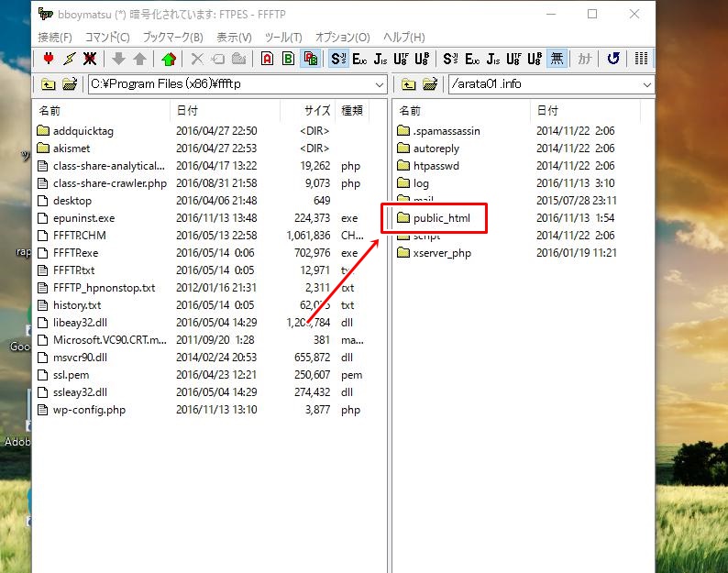Viewport: 728px width, 573px height.
Task: Open the remote change-folder icon
Action: (x=430, y=84)
